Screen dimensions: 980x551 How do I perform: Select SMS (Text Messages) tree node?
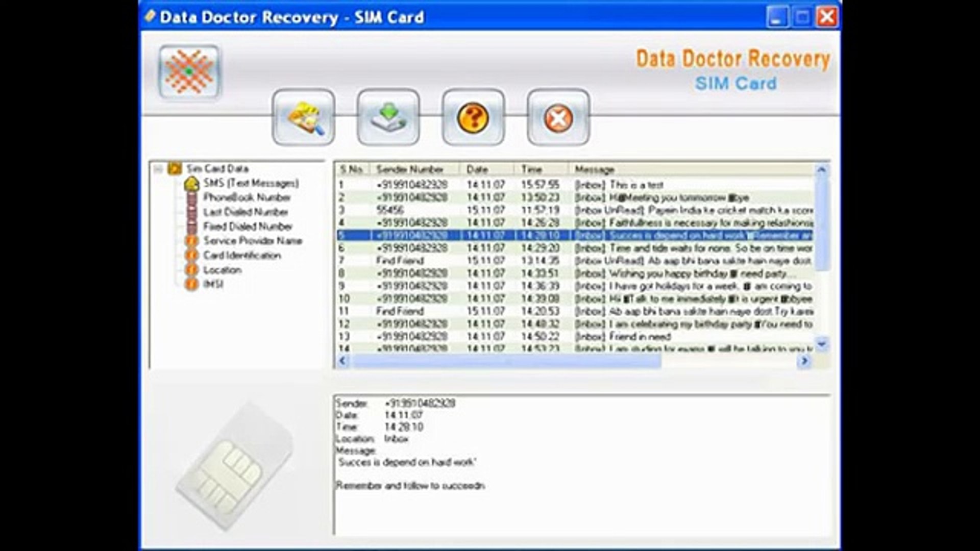pyautogui.click(x=251, y=183)
